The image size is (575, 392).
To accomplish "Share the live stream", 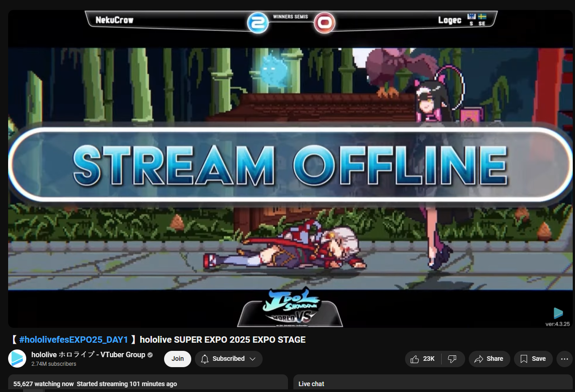I will coord(489,359).
